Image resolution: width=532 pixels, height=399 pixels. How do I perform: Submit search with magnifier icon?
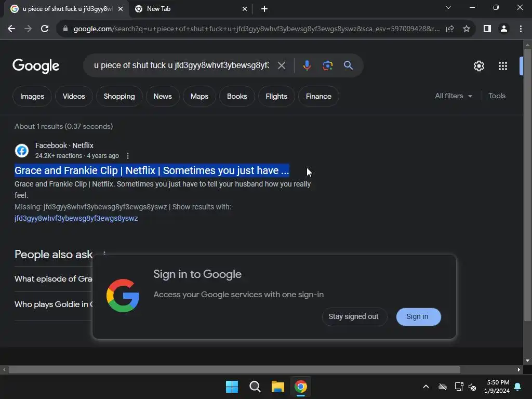pyautogui.click(x=348, y=65)
